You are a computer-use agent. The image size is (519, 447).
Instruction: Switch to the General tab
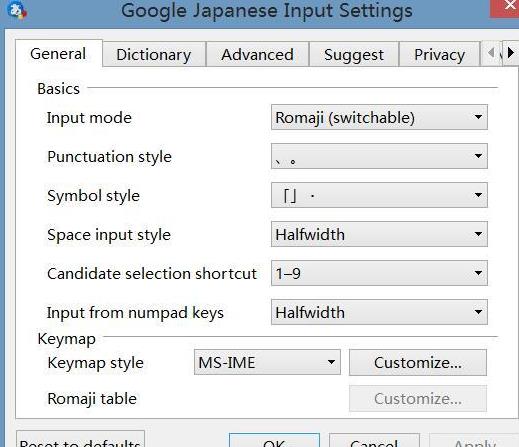click(x=58, y=54)
